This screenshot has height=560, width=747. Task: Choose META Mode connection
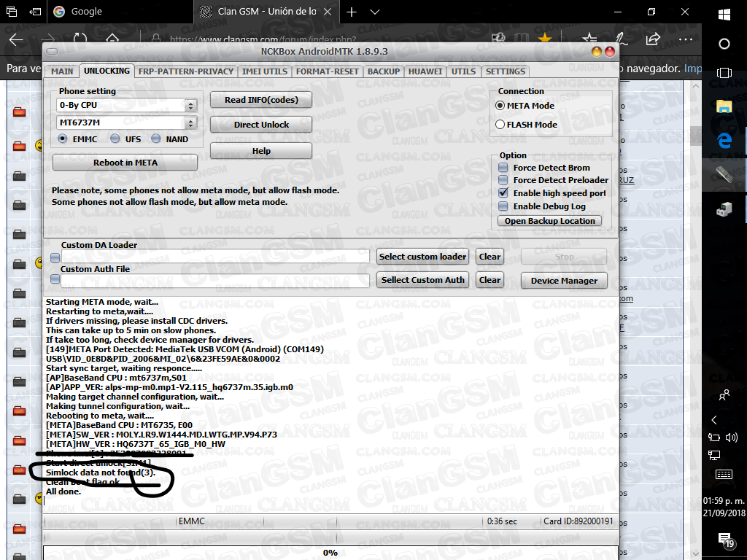click(500, 106)
